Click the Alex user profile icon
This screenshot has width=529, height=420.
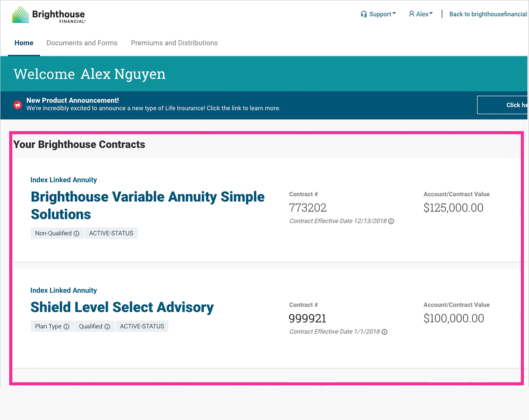[x=411, y=14]
